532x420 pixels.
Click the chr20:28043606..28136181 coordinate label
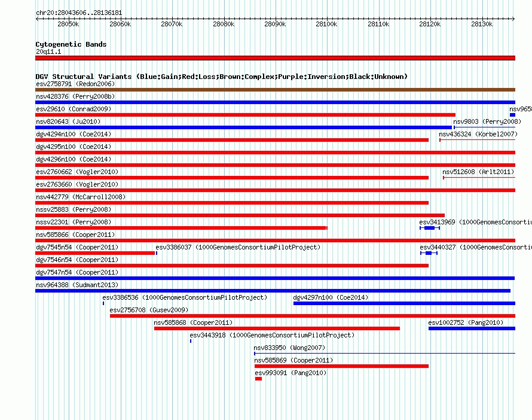pos(79,13)
